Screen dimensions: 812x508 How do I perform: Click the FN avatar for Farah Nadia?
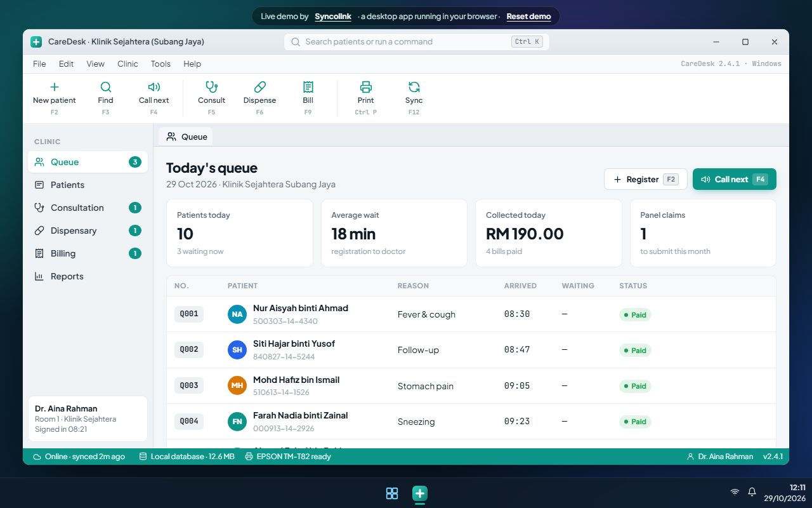[x=237, y=422]
